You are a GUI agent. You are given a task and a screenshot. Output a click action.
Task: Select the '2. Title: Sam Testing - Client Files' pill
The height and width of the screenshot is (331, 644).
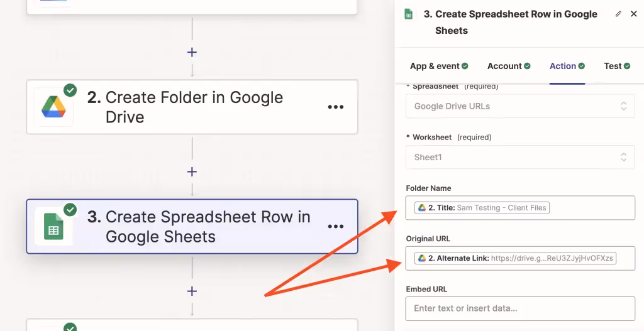(482, 207)
